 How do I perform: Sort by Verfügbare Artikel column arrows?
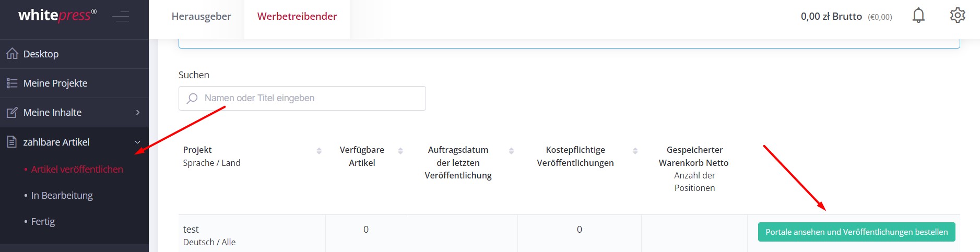[400, 151]
